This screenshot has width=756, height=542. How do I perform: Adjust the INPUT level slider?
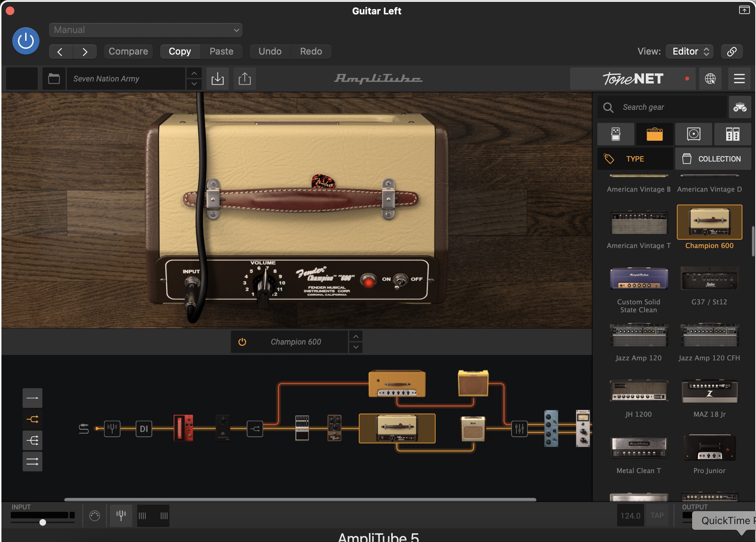43,522
